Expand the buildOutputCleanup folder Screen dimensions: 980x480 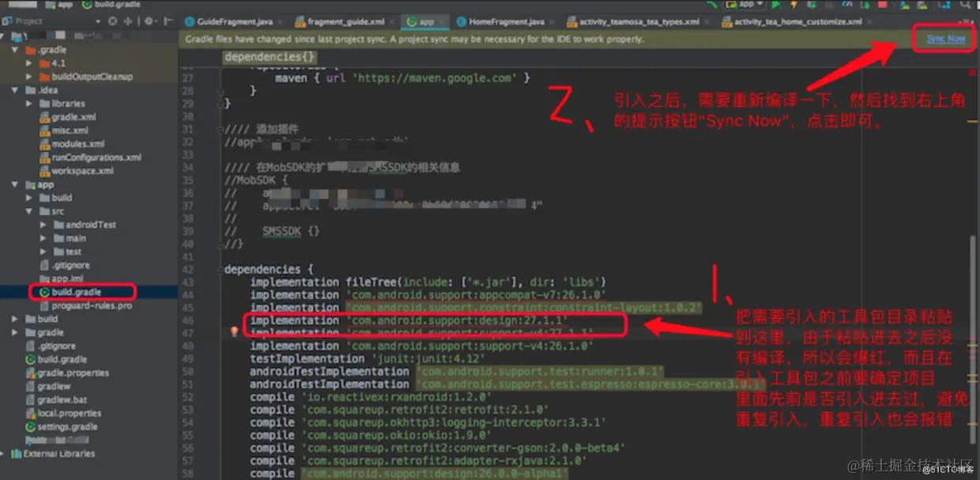pyautogui.click(x=29, y=77)
